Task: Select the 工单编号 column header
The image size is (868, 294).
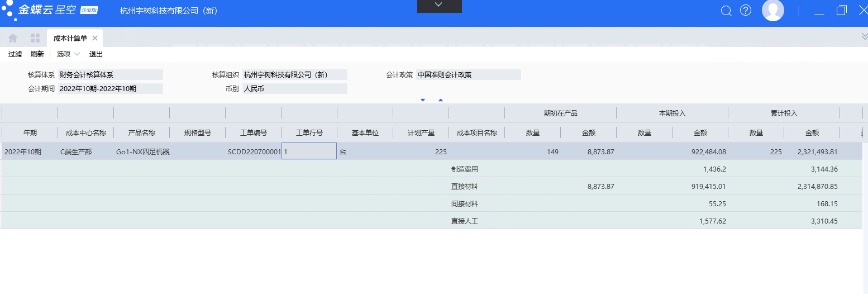Action: (254, 133)
